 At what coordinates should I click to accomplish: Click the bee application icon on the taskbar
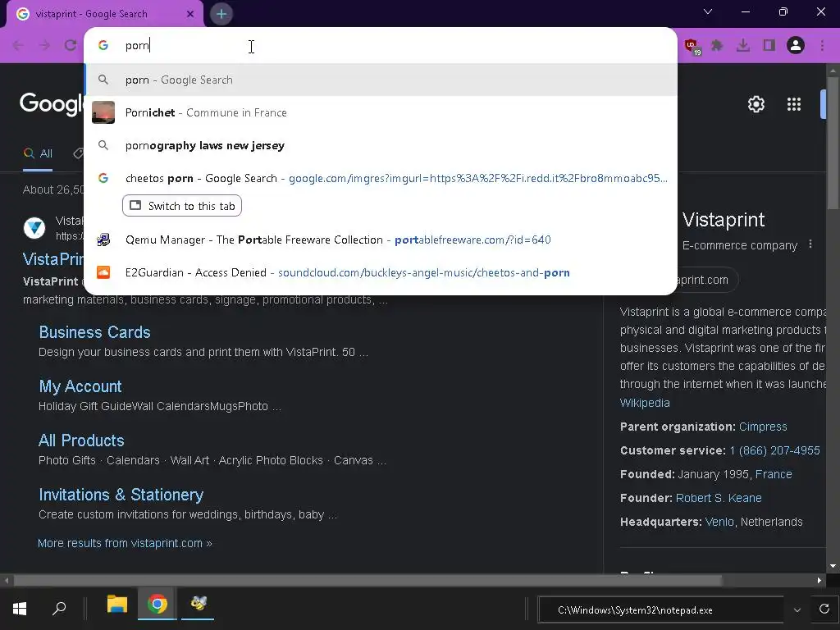pos(199,605)
